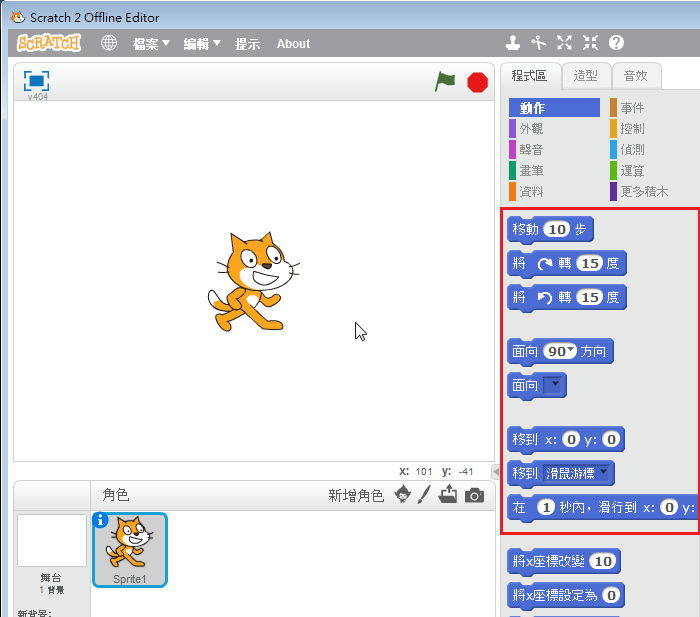
Task: Open Sprite1 info panel button
Action: [x=100, y=520]
